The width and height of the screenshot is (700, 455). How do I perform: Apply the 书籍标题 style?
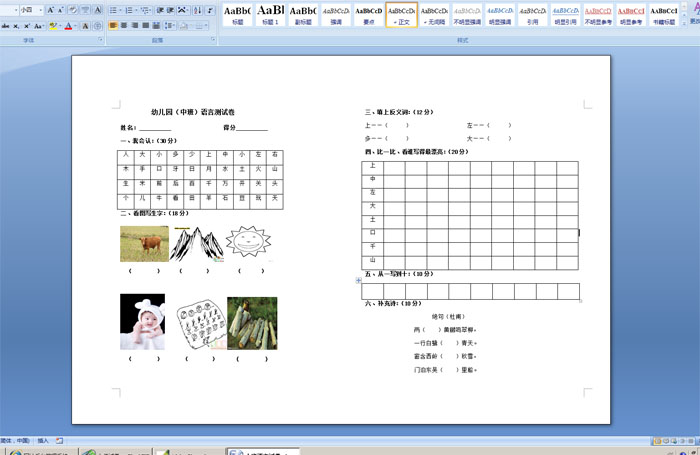[x=664, y=15]
